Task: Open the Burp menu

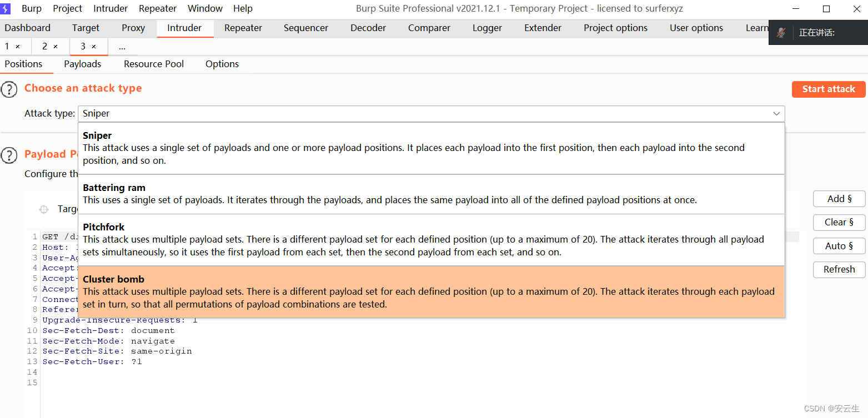Action: tap(32, 8)
